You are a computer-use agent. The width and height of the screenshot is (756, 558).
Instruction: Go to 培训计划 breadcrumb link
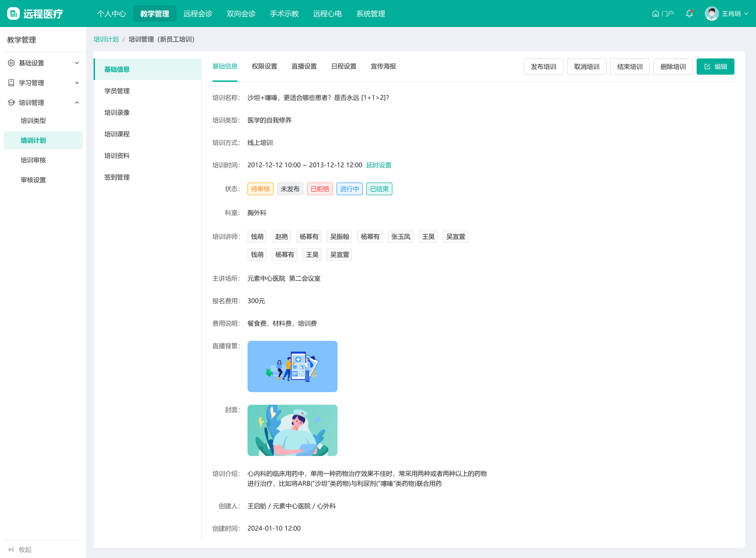106,39
